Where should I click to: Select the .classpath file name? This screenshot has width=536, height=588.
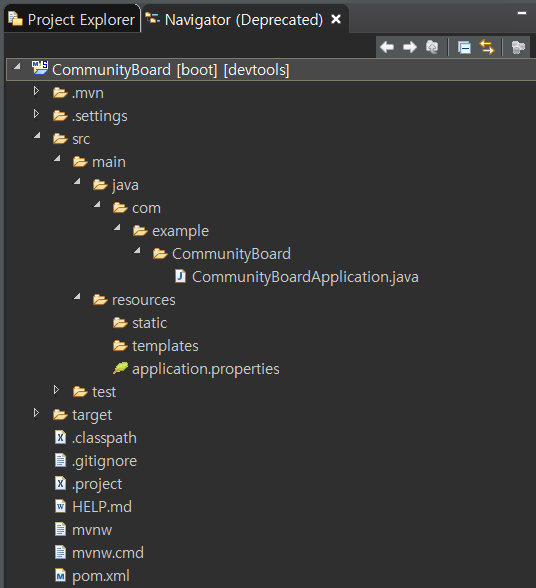coord(104,438)
